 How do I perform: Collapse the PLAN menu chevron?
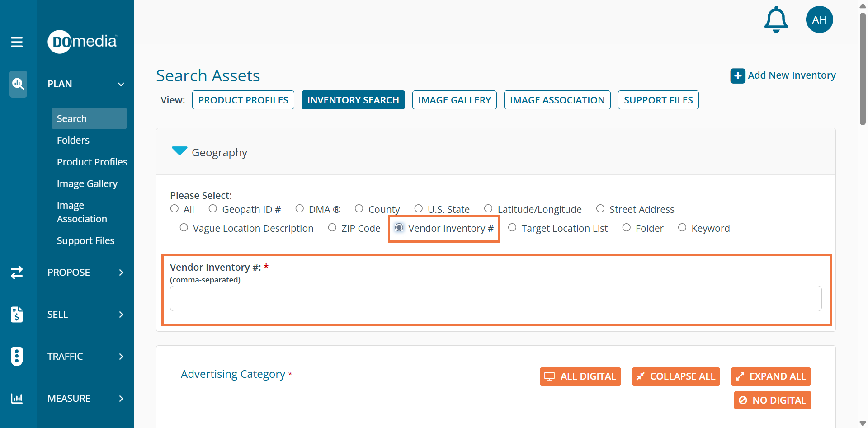coord(121,84)
